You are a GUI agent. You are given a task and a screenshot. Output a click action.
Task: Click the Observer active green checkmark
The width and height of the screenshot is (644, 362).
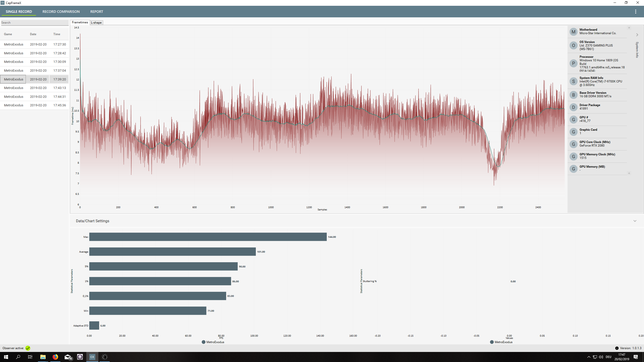pyautogui.click(x=28, y=348)
